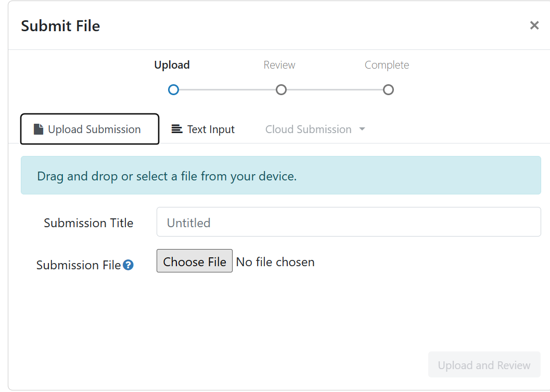Focus the Submission Title text field
This screenshot has height=392, width=550.
point(348,222)
